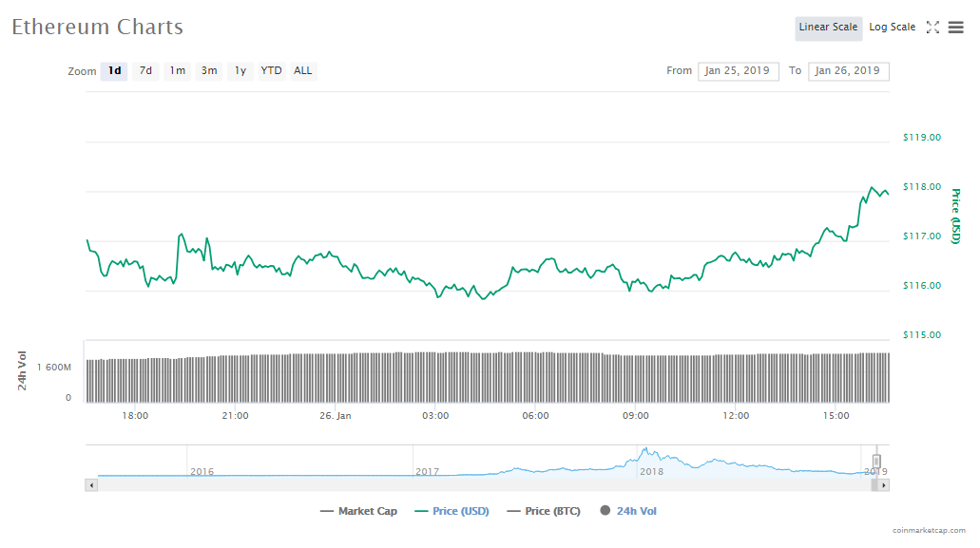Image resolution: width=980 pixels, height=548 pixels.
Task: Set zoom range to 7d
Action: [145, 71]
